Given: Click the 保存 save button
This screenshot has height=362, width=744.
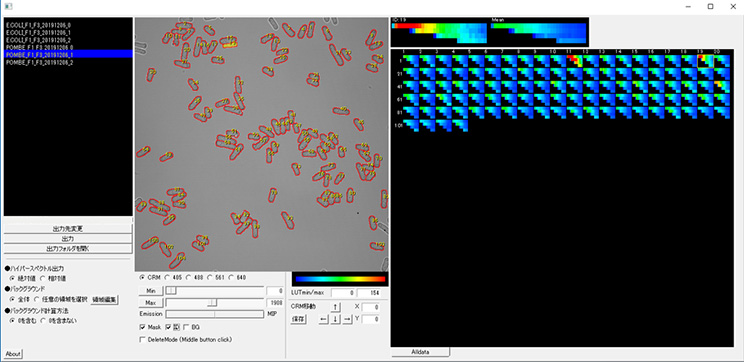Looking at the screenshot, I should click(298, 320).
